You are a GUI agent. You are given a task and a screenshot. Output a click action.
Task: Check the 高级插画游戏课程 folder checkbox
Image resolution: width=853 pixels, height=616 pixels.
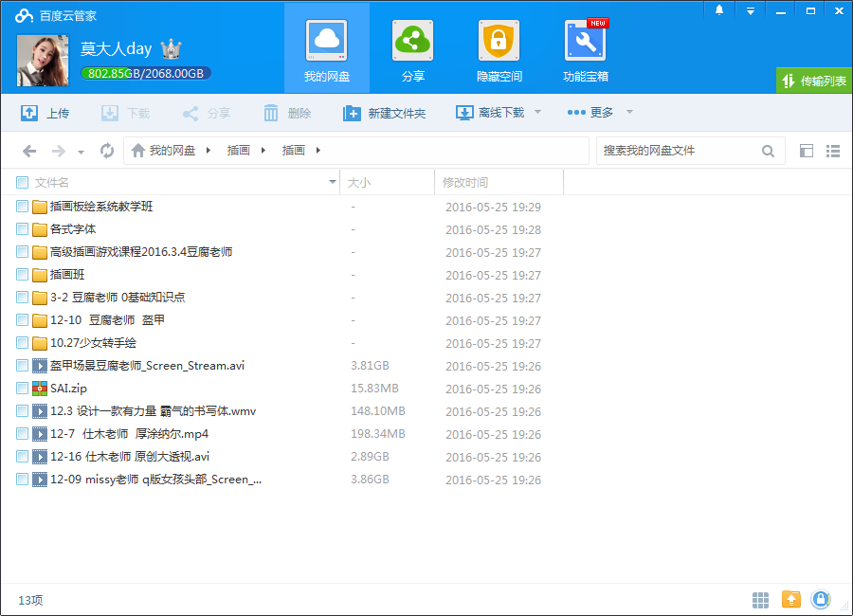pos(23,252)
